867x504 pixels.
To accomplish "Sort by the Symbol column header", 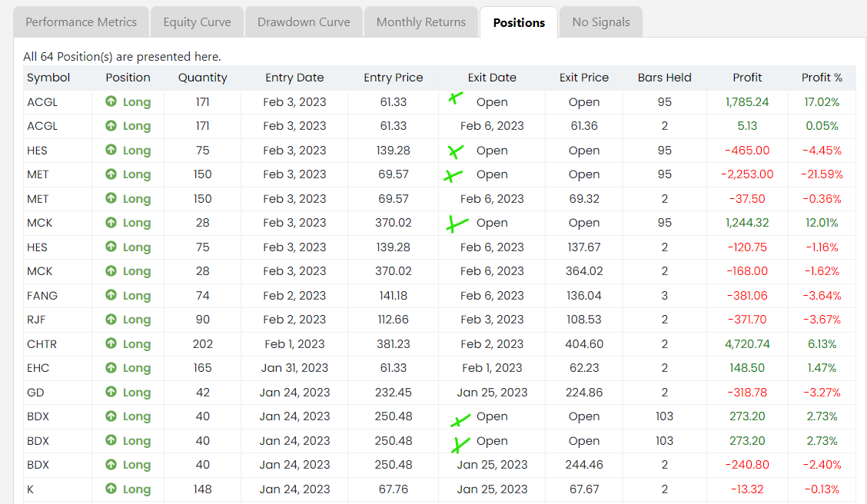I will tap(48, 78).
